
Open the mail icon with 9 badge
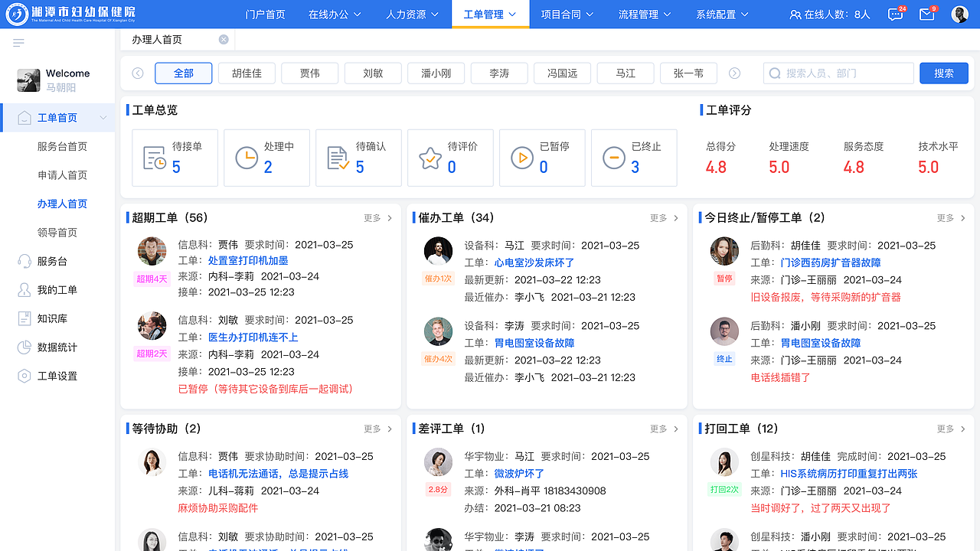tap(926, 13)
